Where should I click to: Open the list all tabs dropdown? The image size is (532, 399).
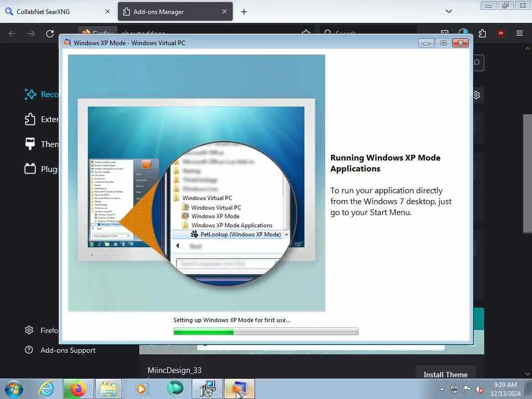448,11
